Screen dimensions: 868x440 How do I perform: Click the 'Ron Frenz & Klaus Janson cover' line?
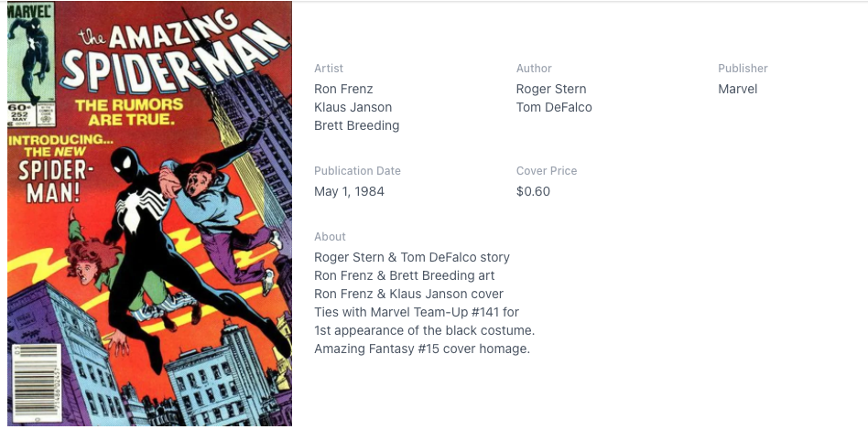pyautogui.click(x=408, y=294)
